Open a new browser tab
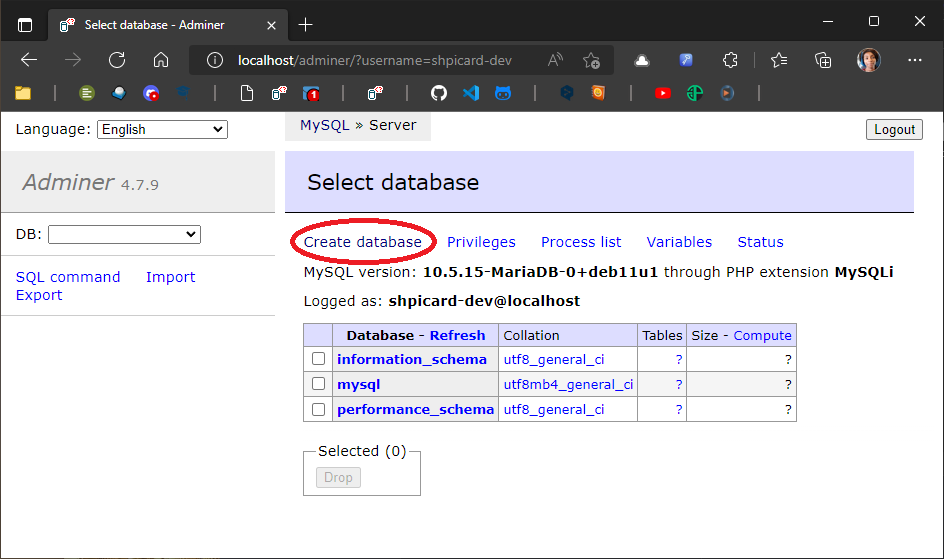 (x=305, y=25)
